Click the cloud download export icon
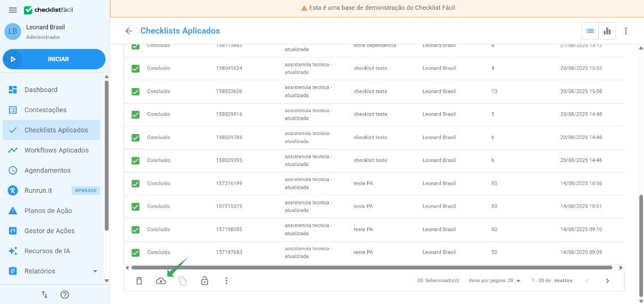 tap(161, 281)
